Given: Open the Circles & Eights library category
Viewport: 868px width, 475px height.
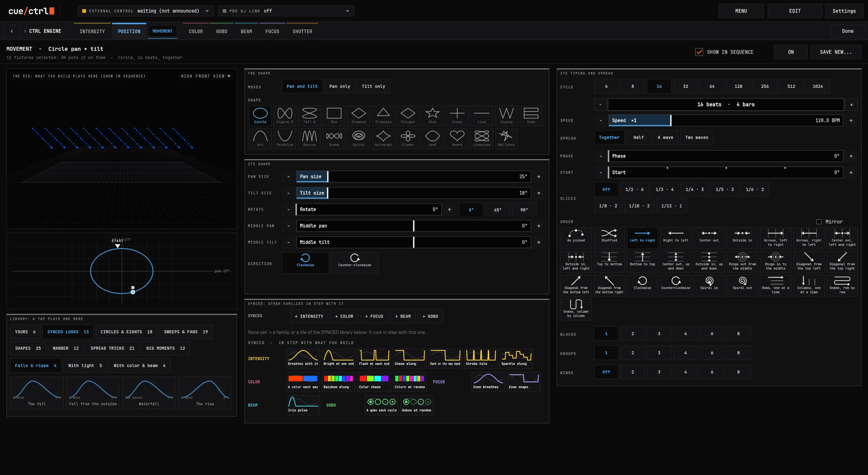Looking at the screenshot, I should (126, 332).
